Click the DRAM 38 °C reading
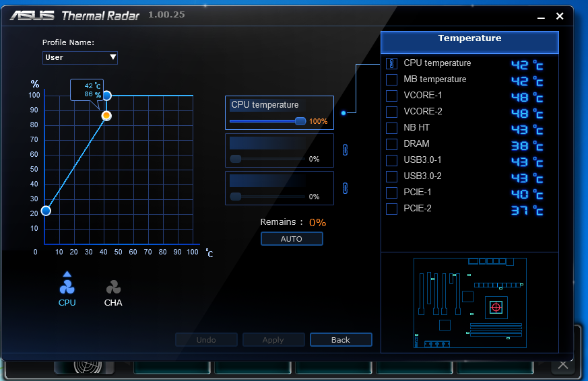588x381 pixels. pyautogui.click(x=527, y=145)
